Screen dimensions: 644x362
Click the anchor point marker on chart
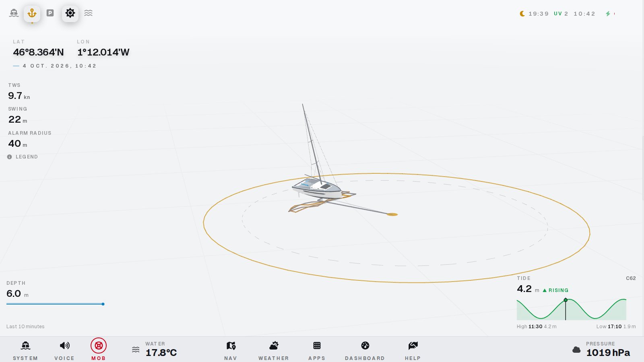point(392,214)
